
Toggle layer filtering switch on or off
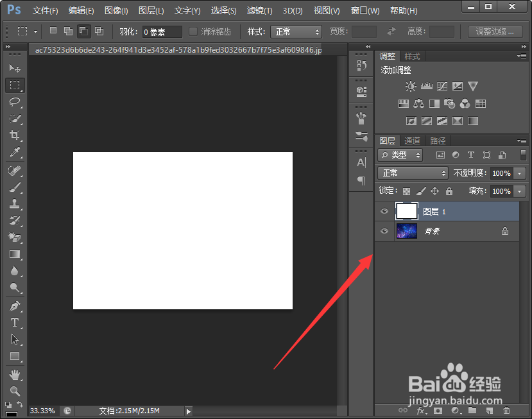[523, 155]
